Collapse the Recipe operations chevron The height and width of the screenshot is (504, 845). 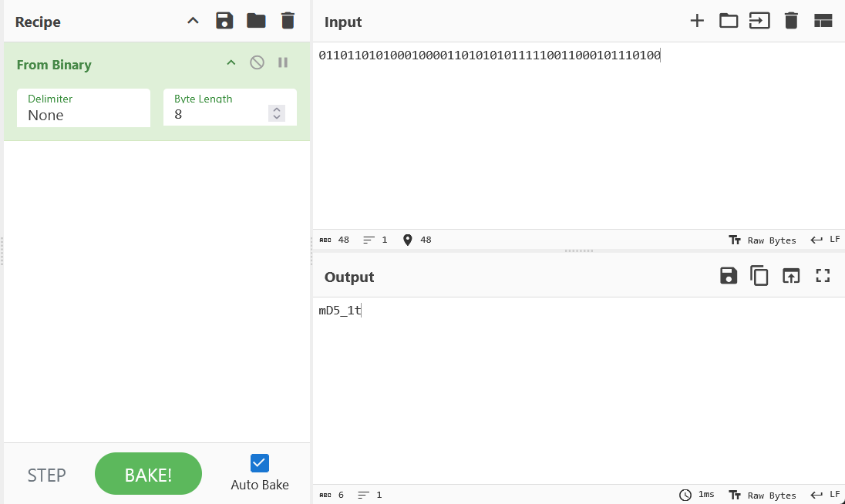[193, 21]
